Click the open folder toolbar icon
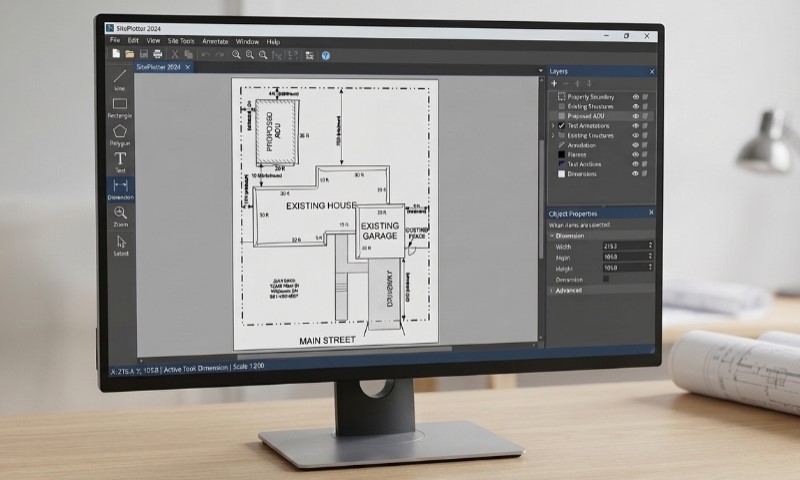The width and height of the screenshot is (800, 480). click(x=130, y=54)
